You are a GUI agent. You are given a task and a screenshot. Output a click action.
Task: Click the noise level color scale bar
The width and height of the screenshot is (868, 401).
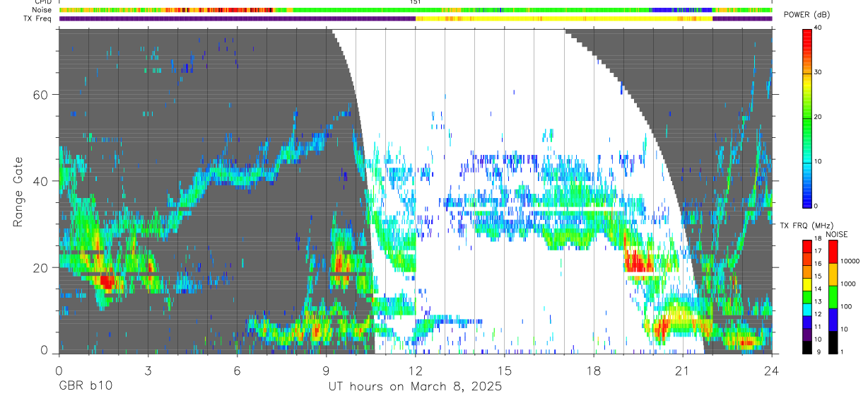click(x=833, y=296)
